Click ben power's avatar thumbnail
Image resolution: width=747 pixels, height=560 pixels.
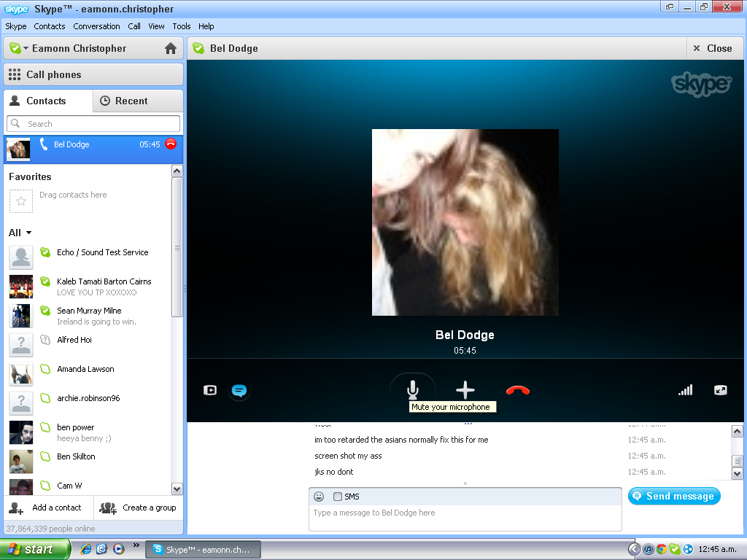pyautogui.click(x=21, y=432)
